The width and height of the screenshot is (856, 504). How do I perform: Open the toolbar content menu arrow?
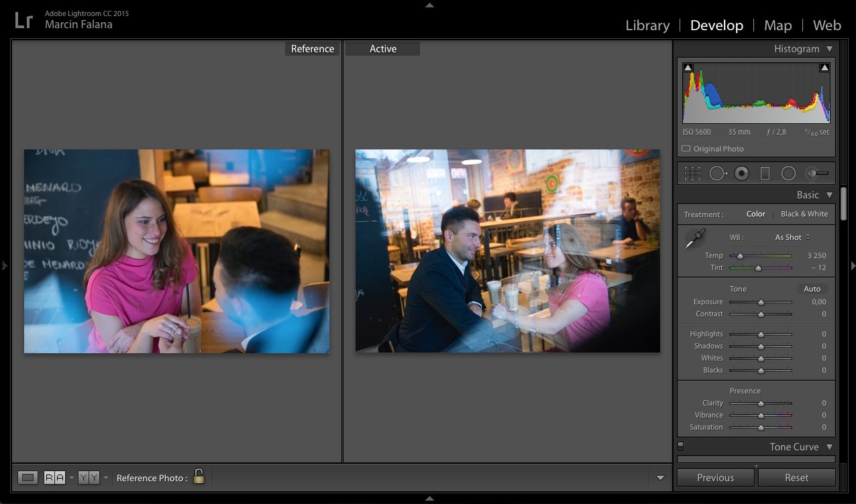(660, 478)
